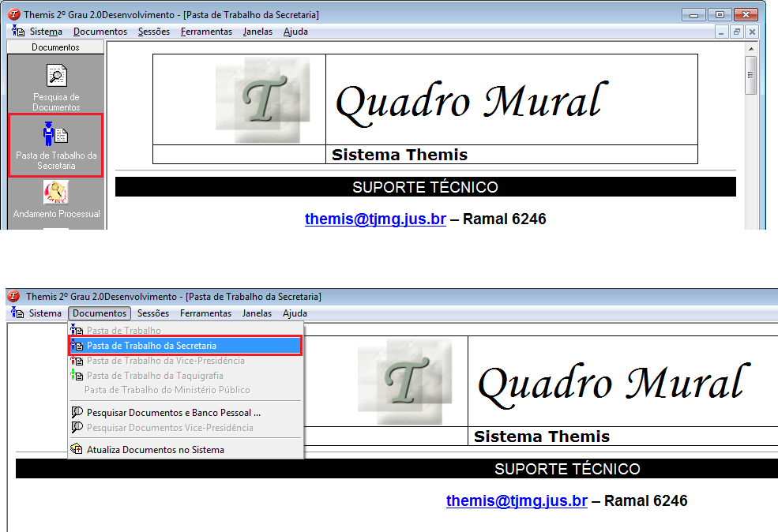Open Ferramentas menu in bottom window
Screen dimensions: 778x532
click(x=206, y=313)
